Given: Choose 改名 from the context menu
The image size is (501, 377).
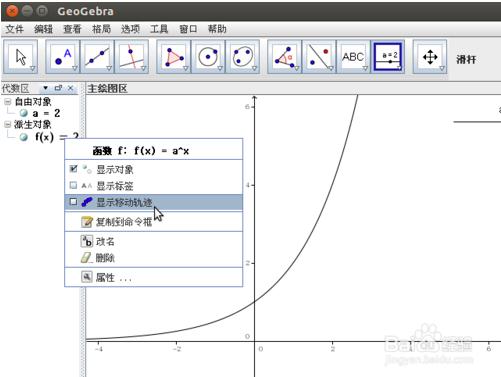Looking at the screenshot, I should (153, 241).
